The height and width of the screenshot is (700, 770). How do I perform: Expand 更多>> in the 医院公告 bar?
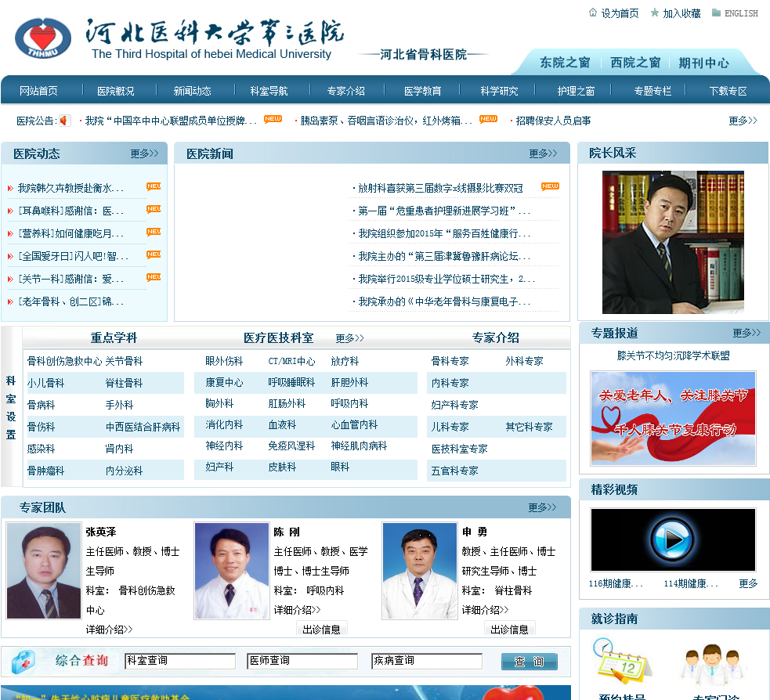[x=743, y=121]
